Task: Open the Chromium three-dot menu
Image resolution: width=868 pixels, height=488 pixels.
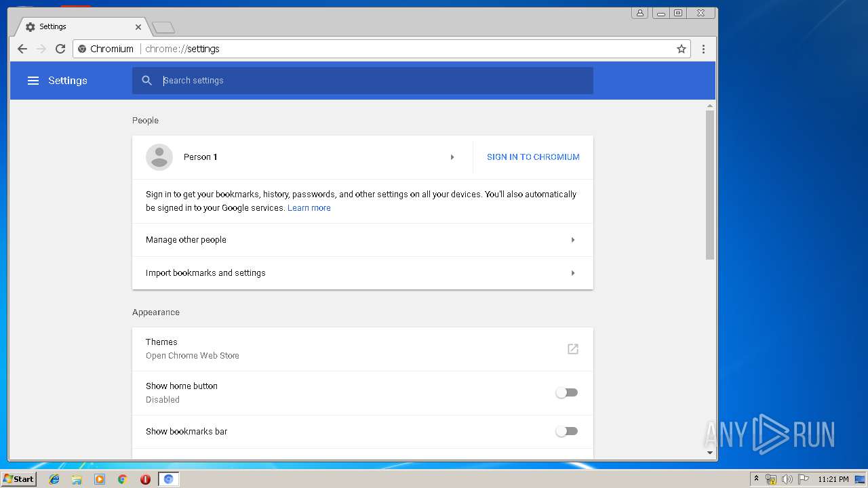Action: (703, 49)
